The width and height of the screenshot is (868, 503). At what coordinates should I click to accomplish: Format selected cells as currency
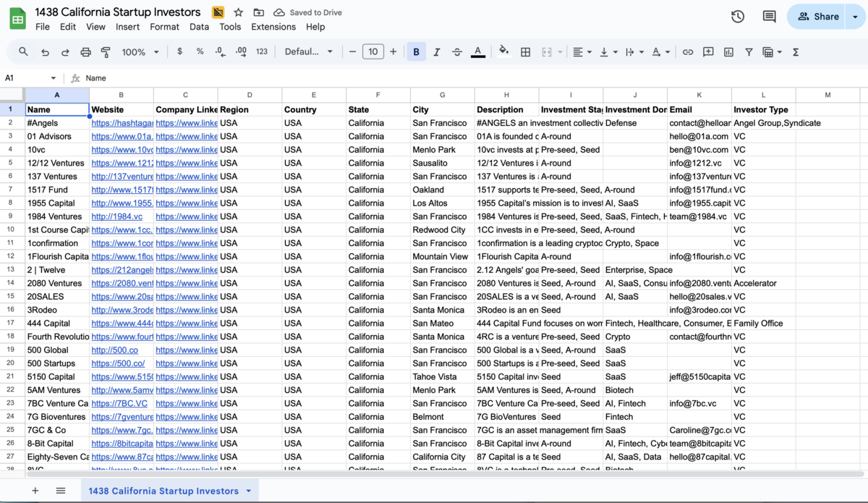tap(179, 52)
